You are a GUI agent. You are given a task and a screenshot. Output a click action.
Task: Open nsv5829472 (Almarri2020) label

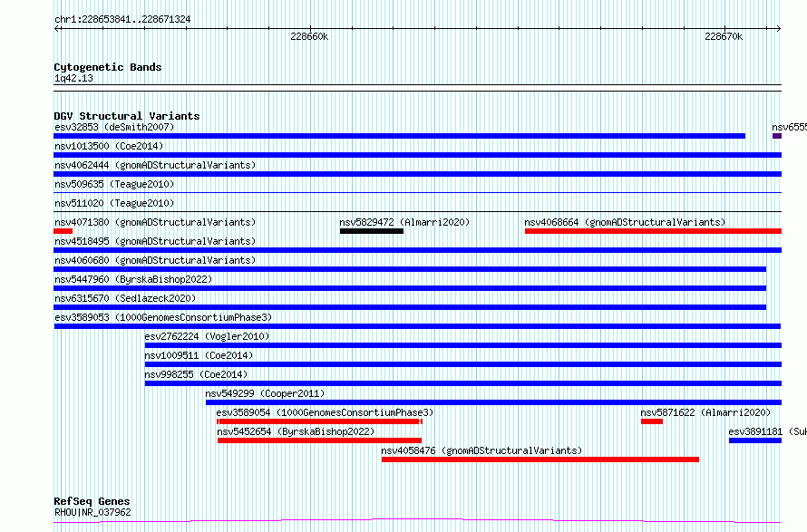click(404, 222)
